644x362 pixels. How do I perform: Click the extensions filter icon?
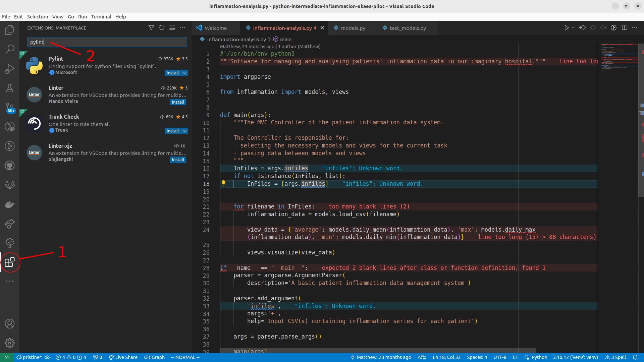click(x=151, y=28)
